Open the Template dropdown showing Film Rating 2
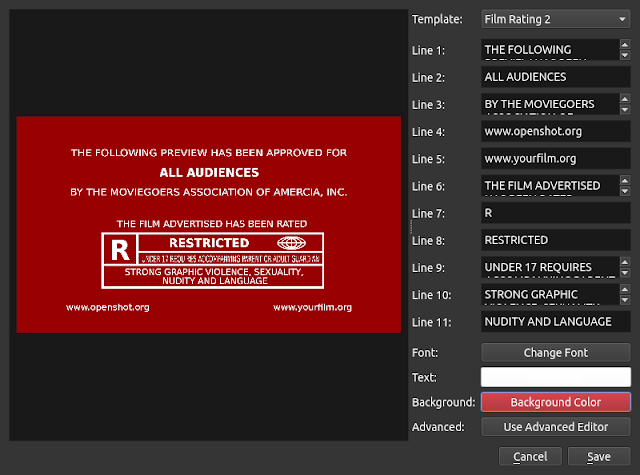Image resolution: width=640 pixels, height=475 pixels. tap(556, 19)
